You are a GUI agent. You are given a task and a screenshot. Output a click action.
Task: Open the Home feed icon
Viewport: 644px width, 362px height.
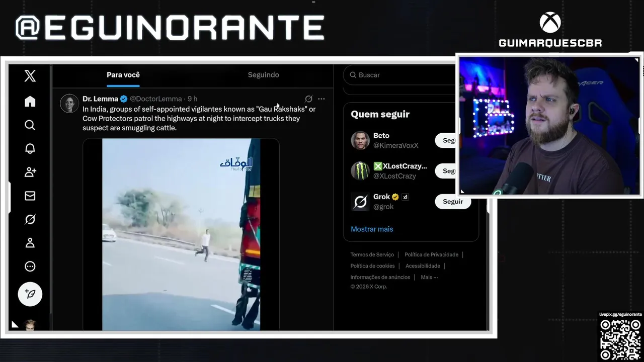[30, 102]
